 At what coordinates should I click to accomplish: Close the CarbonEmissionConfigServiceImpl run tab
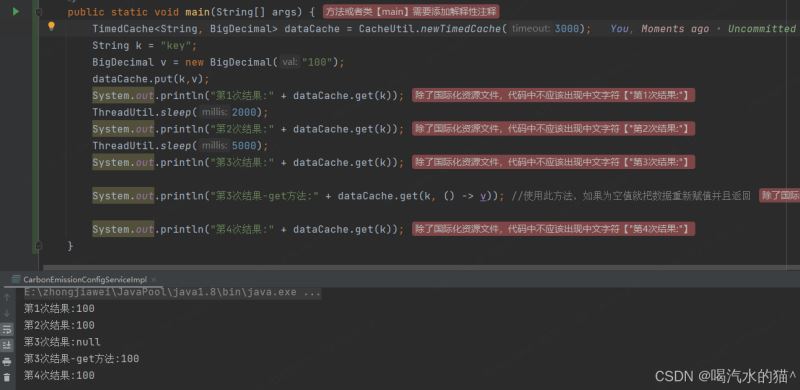coord(154,279)
